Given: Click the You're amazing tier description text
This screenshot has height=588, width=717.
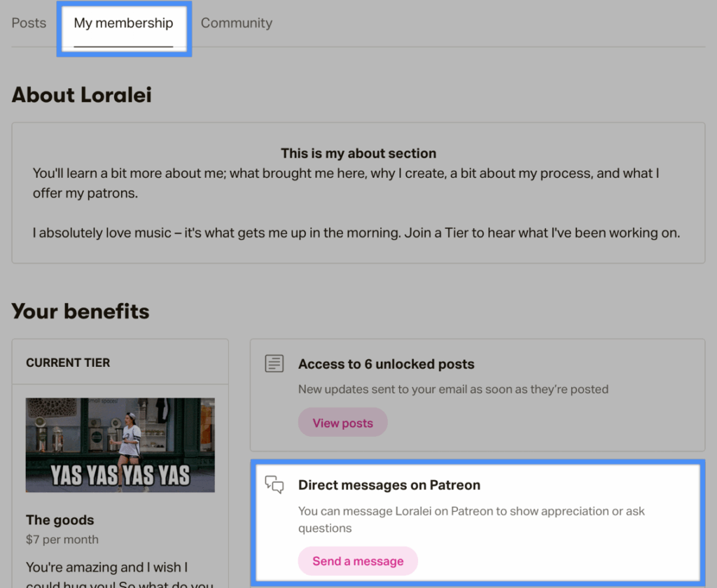Looking at the screenshot, I should 120,577.
